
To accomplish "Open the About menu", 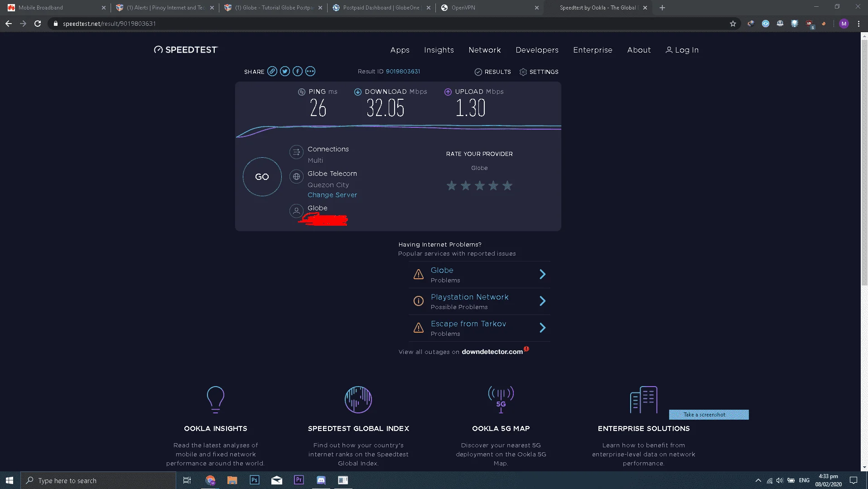I will (639, 50).
